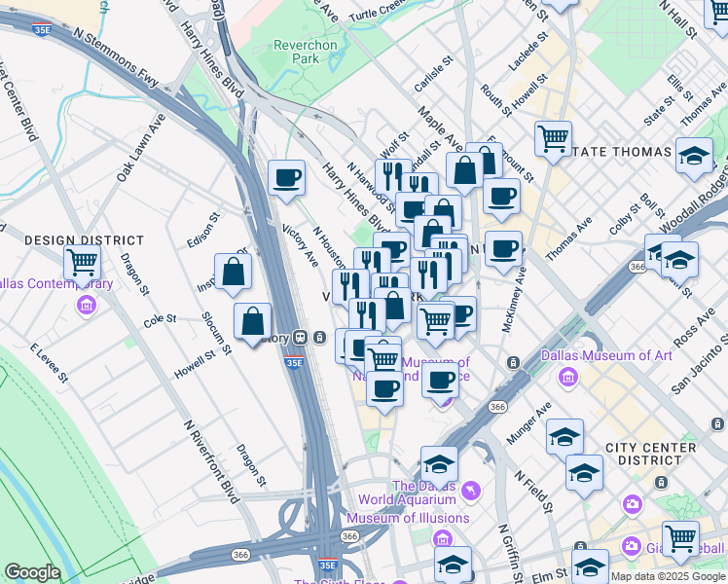Open the front graduation cap marker on Woodall Rodgers

click(679, 262)
